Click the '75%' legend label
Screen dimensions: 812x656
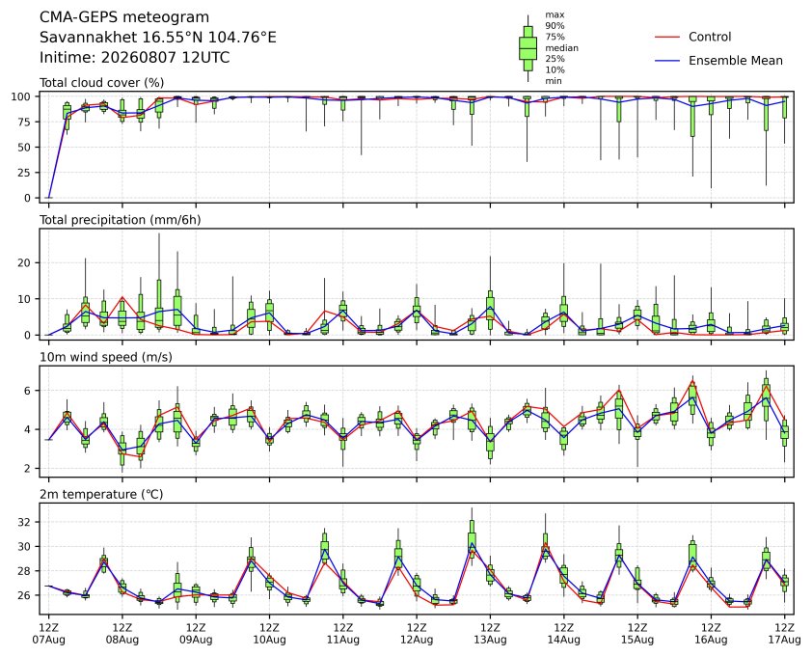555,37
